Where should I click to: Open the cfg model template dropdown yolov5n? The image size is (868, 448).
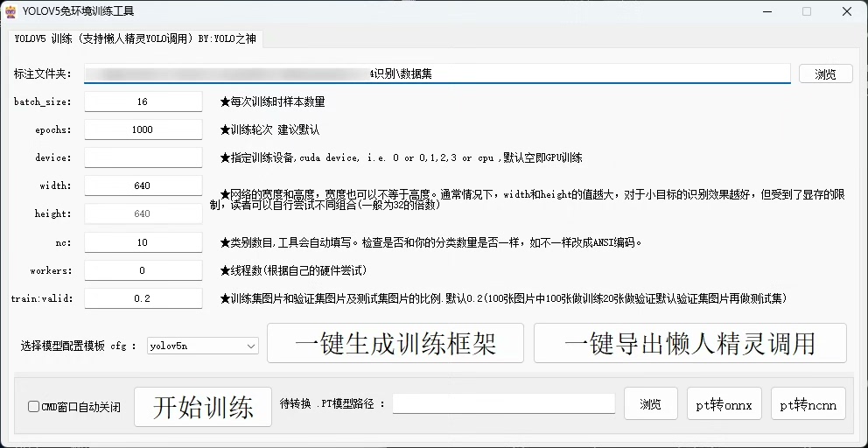[203, 346]
